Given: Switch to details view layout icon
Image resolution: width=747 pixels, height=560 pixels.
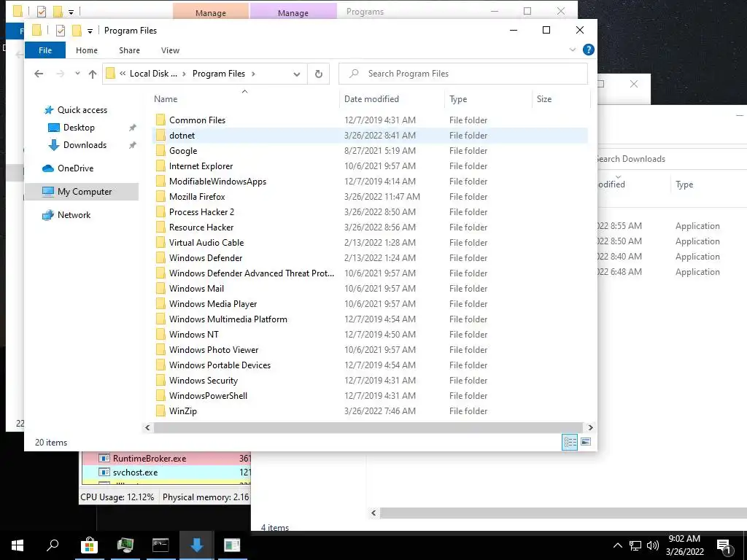Looking at the screenshot, I should click(569, 442).
